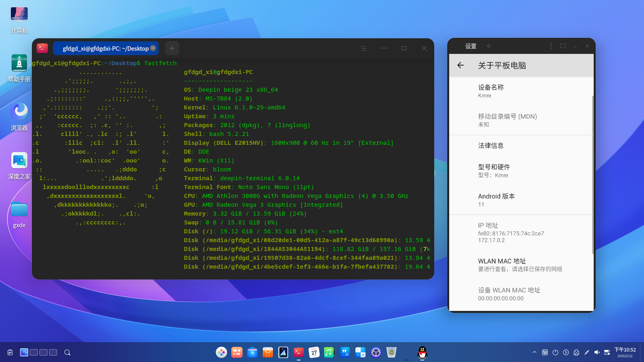
Task: Launch the green music player dock icon
Action: tap(329, 352)
